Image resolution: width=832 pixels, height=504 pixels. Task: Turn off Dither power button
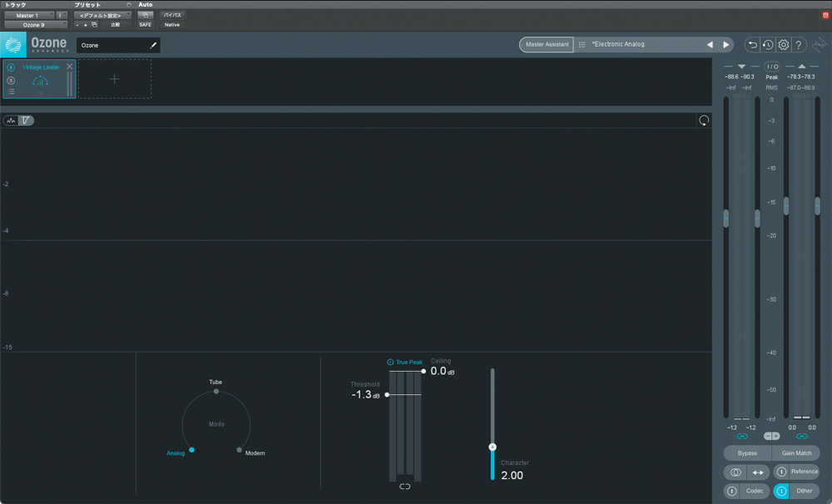pos(781,492)
